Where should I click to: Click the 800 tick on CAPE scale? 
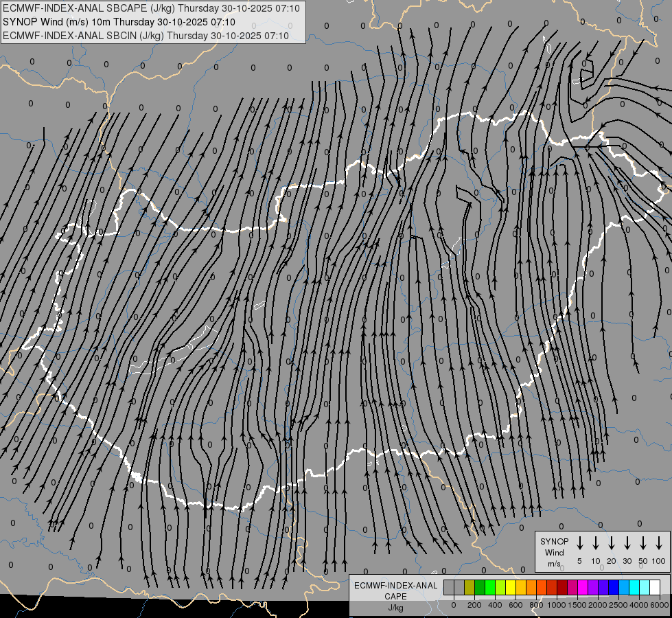536,605
